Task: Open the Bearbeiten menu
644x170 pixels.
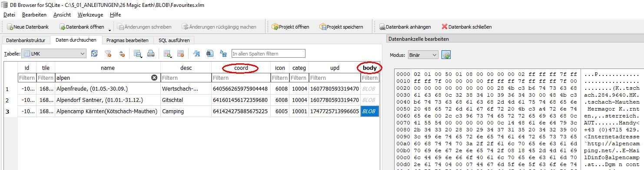Action: tap(34, 14)
